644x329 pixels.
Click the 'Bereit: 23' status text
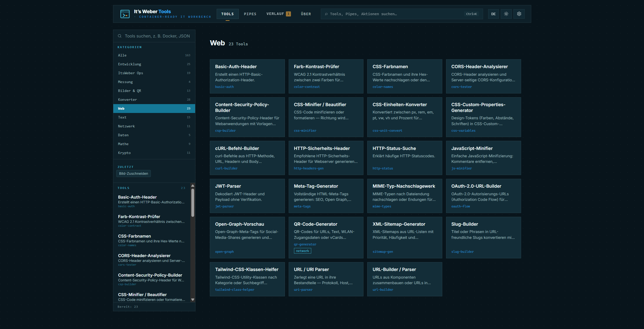tap(128, 307)
